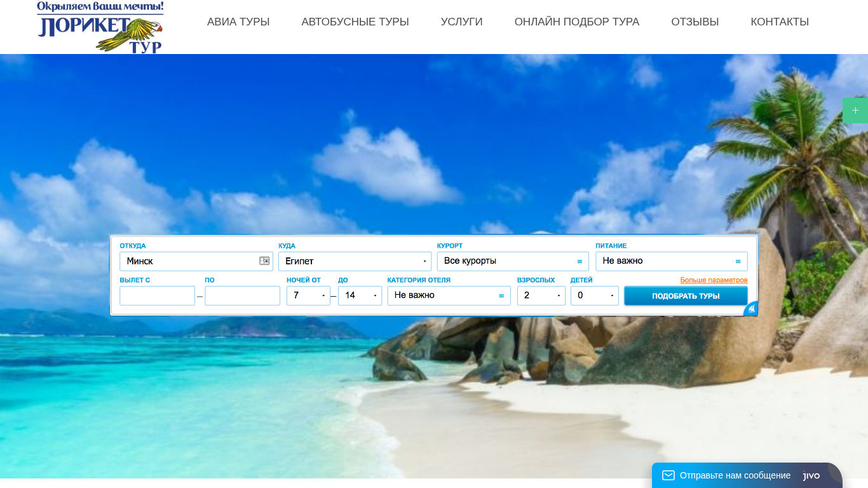Expand the Взрослых count dropdown
This screenshot has height=488, width=868.
541,295
